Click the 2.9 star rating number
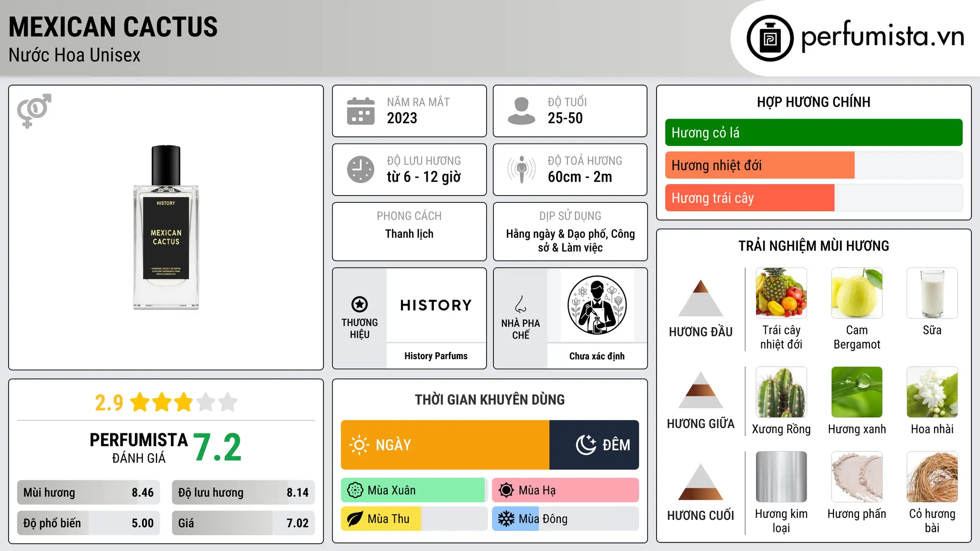Image resolution: width=980 pixels, height=551 pixels. point(109,403)
